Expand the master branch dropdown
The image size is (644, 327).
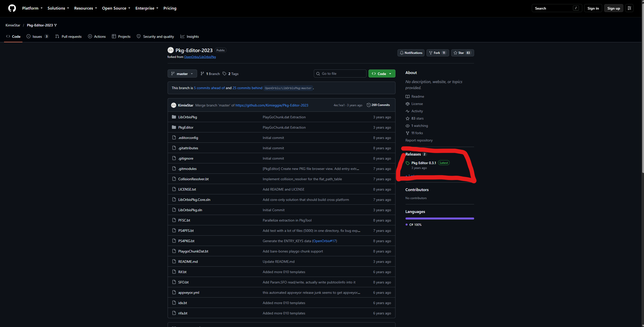pos(182,74)
